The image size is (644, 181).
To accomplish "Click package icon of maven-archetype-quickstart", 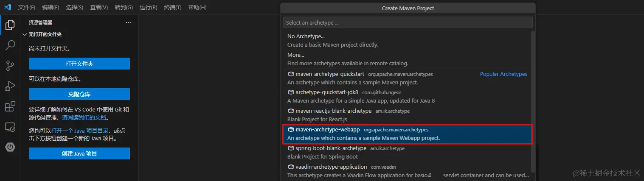I will coord(291,74).
